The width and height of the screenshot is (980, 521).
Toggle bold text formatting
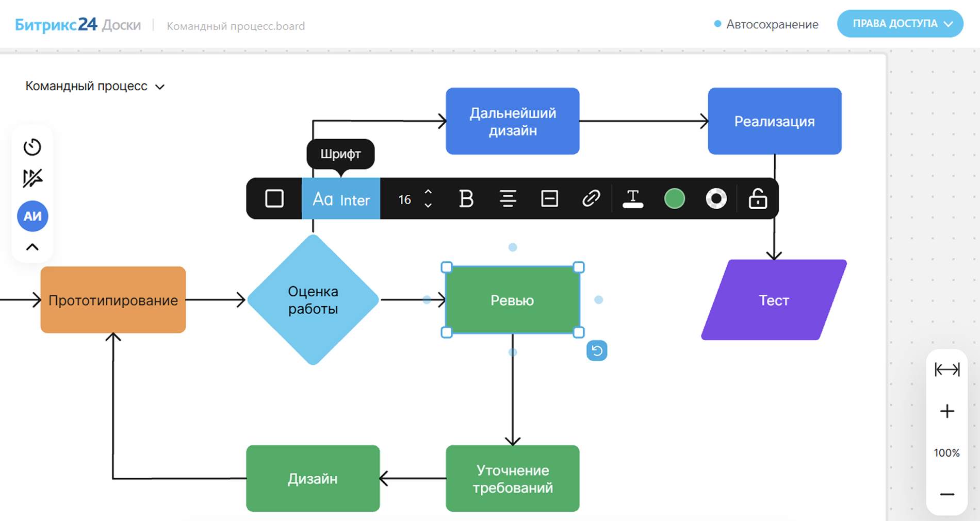pos(466,198)
